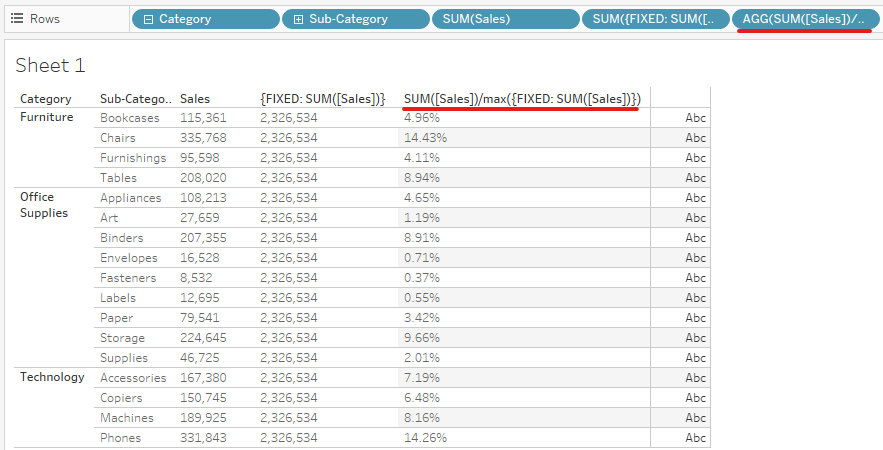The height and width of the screenshot is (450, 883).
Task: Click the Abc mark in Binders row
Action: click(x=695, y=238)
